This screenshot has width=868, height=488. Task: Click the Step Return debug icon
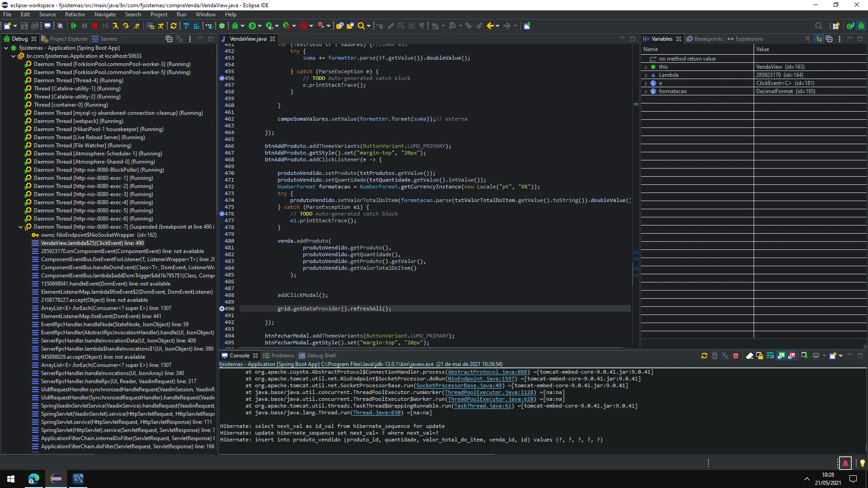(x=137, y=26)
